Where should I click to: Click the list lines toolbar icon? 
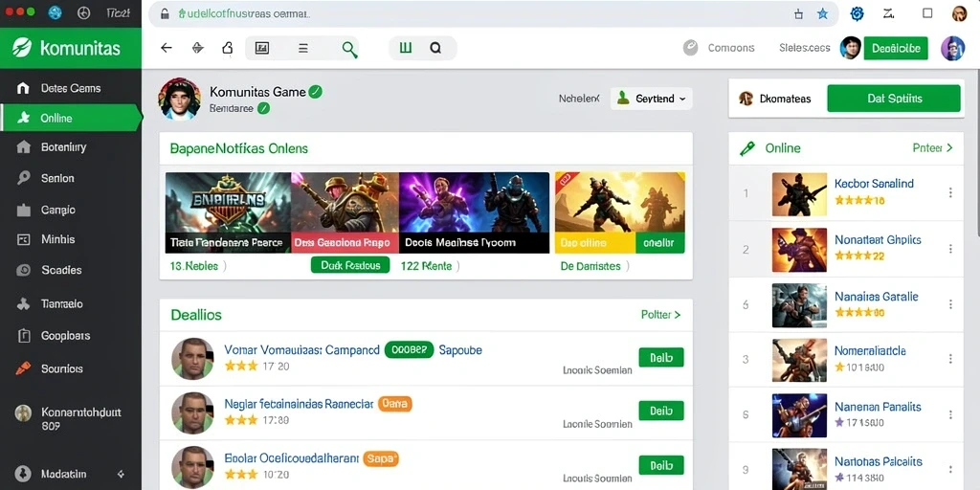point(303,48)
